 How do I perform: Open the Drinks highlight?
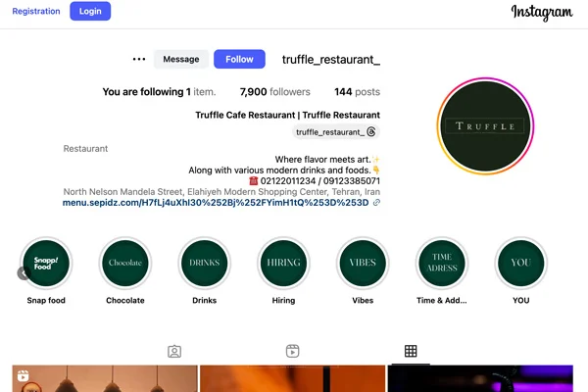[205, 263]
